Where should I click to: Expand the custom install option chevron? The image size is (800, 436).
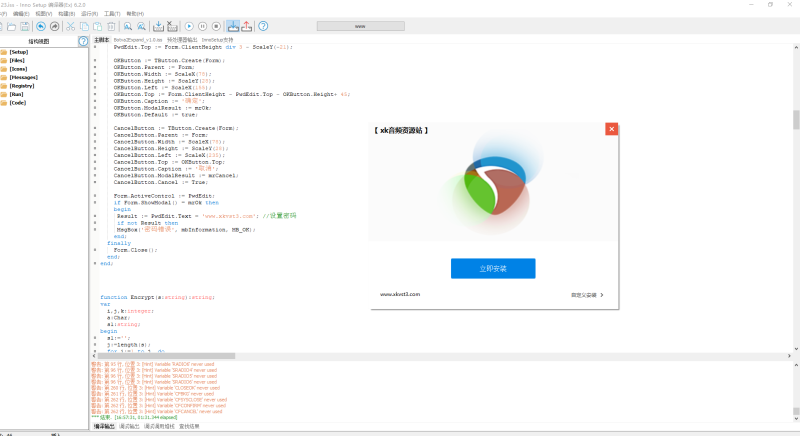click(x=602, y=295)
